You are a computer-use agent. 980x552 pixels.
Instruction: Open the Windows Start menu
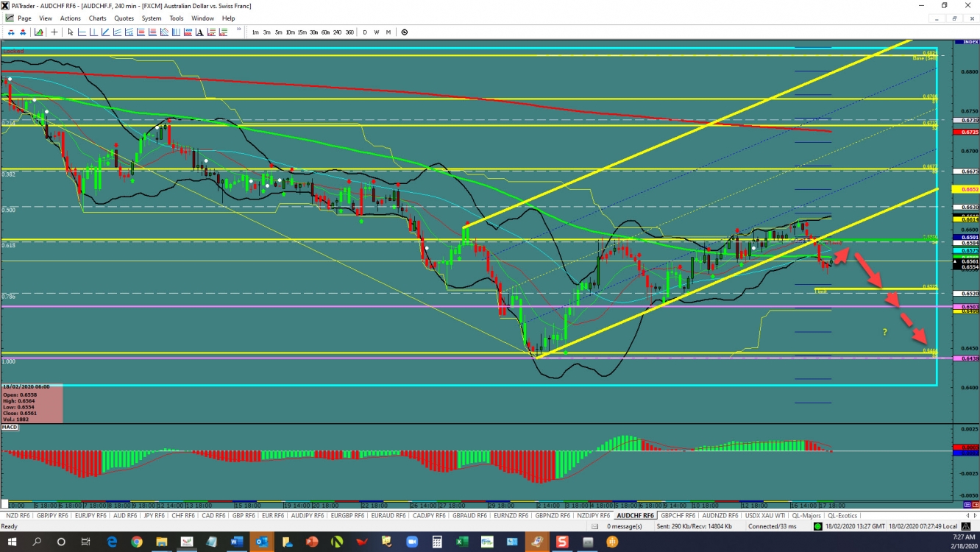click(12, 542)
